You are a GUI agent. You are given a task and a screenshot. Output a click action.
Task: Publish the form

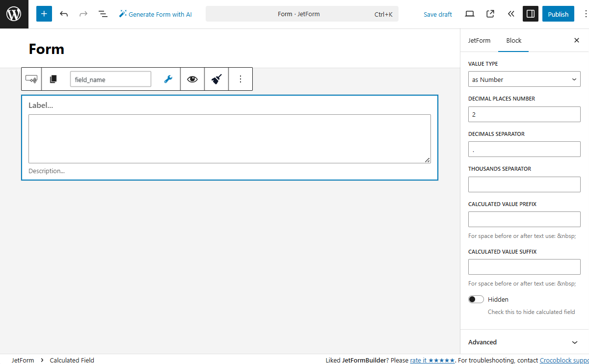tap(558, 14)
